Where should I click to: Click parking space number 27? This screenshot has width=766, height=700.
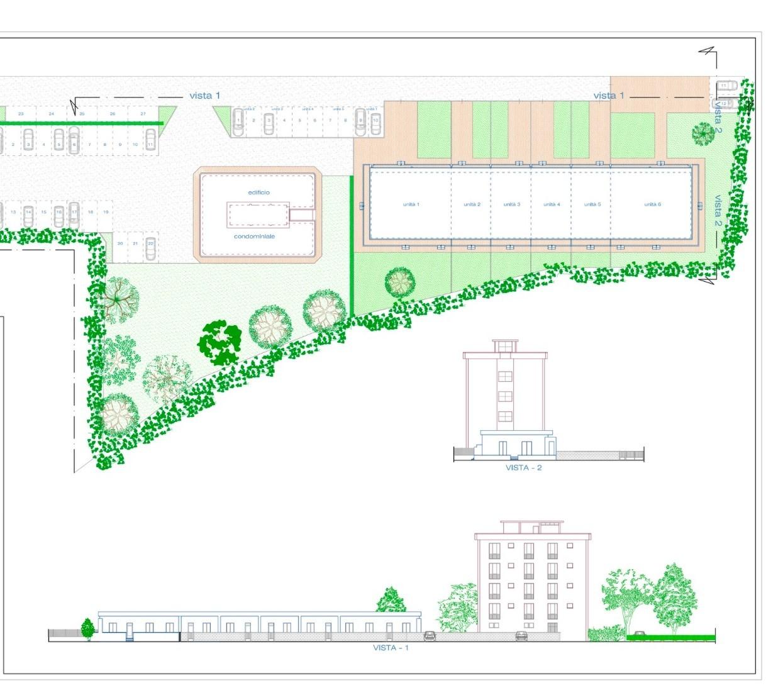point(143,114)
